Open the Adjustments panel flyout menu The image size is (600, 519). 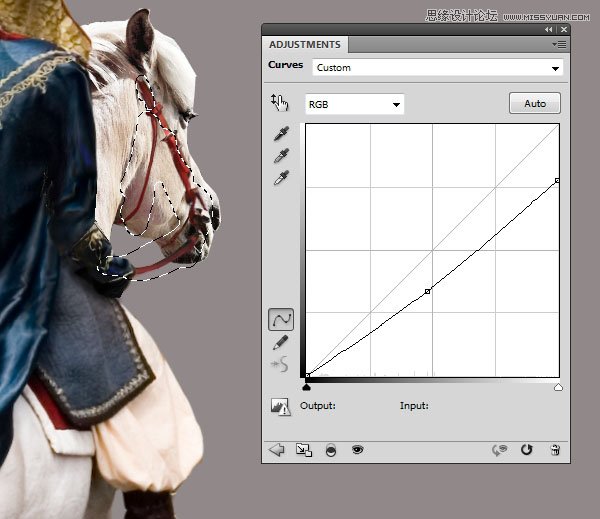pos(559,45)
